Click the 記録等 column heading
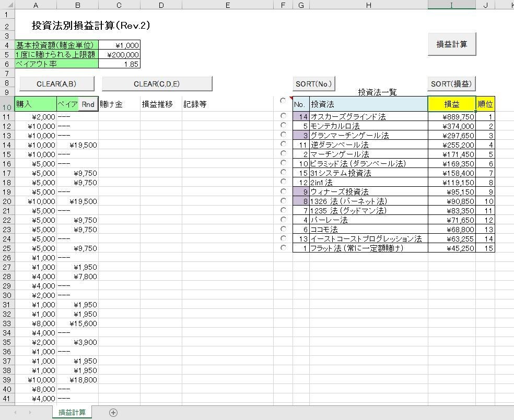Screen dimensions: 514x420 tap(228, 104)
